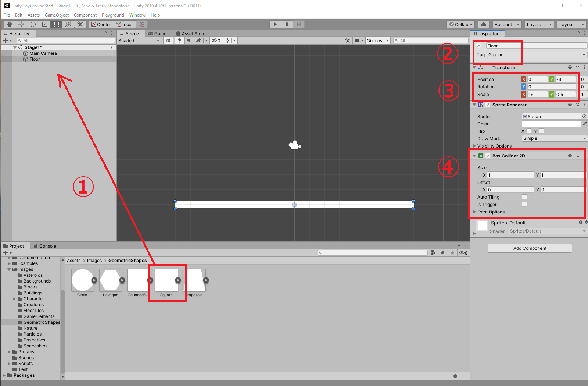Select the Scale tool
This screenshot has width=588, height=386.
pos(45,24)
